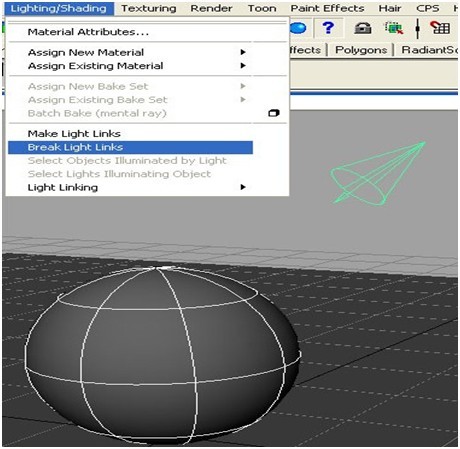Open the Paint Effects menu
460x449 pixels.
click(327, 8)
